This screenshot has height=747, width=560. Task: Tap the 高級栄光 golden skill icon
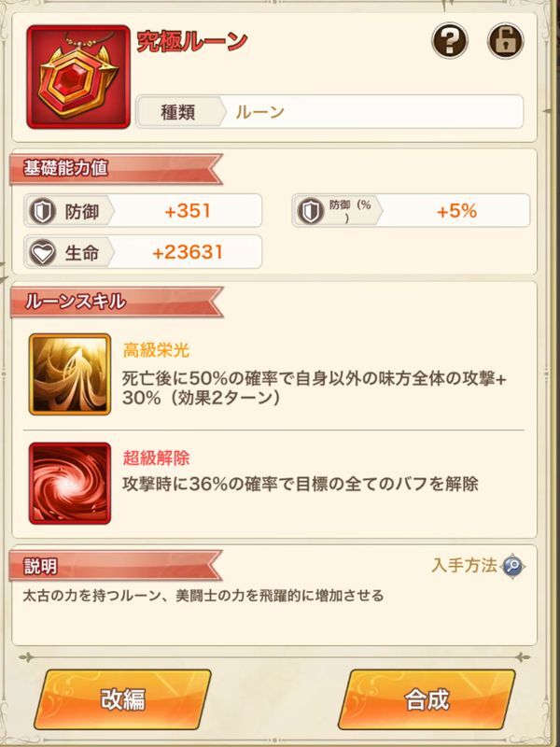[70, 374]
